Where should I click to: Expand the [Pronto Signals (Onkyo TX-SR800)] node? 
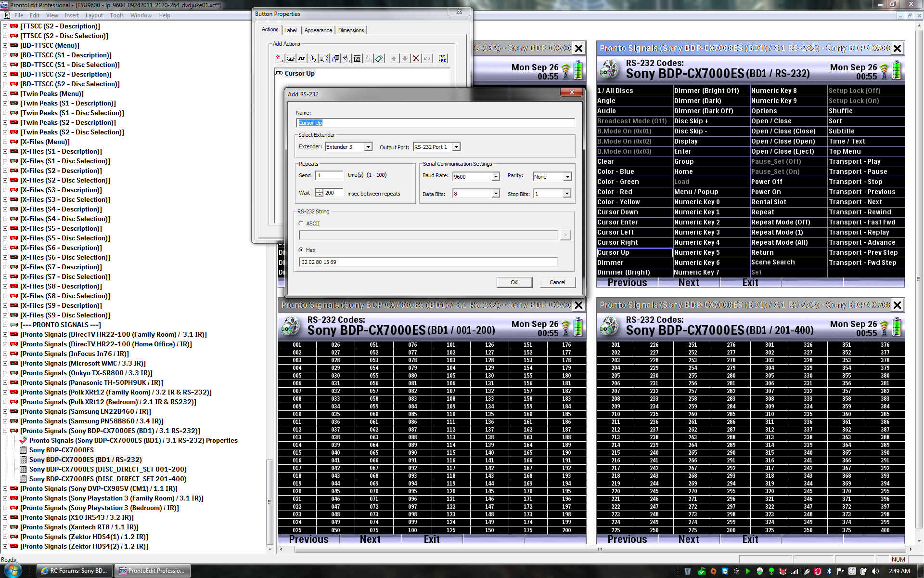tap(5, 373)
